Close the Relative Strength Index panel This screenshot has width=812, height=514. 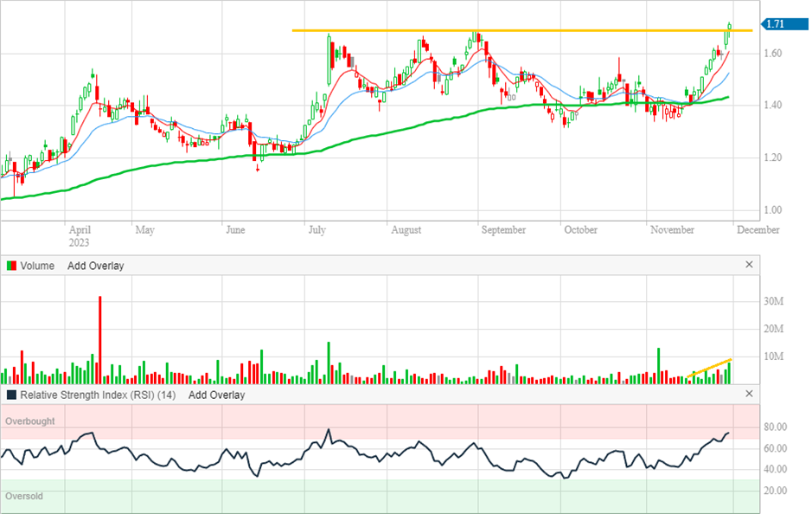click(749, 395)
